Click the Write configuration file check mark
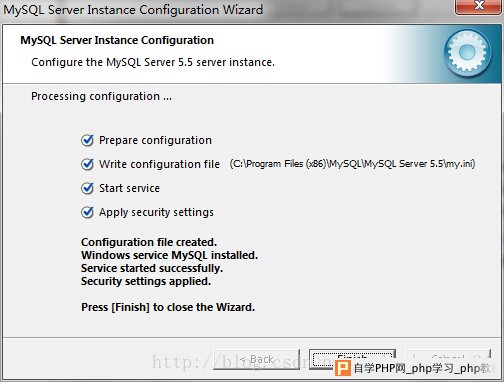The width and height of the screenshot is (504, 382). pyautogui.click(x=87, y=164)
